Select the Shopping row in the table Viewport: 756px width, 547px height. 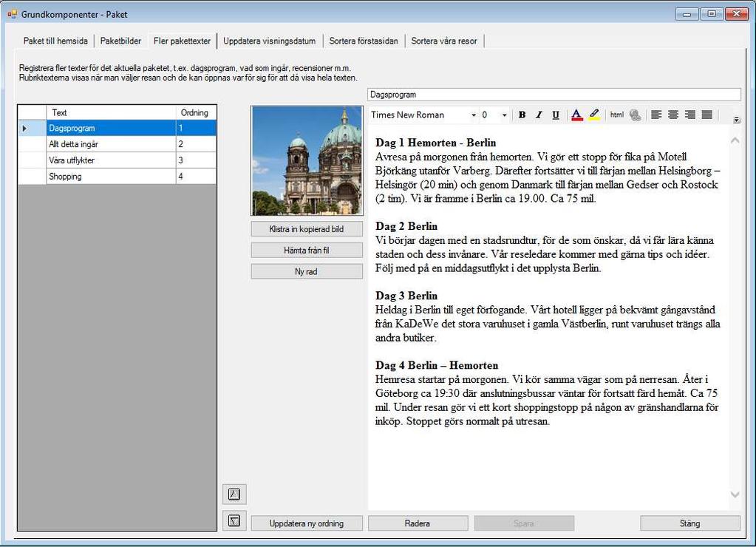(118, 177)
